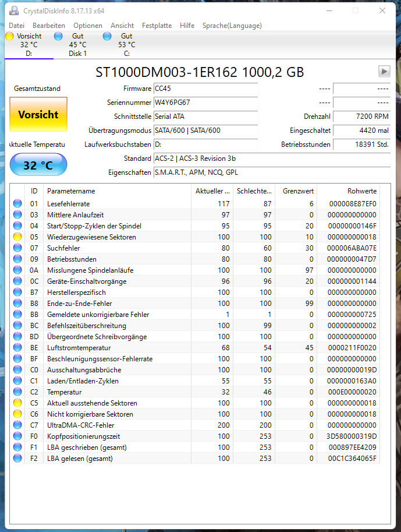
Task: Click yellow orb of 05 Wiederzugewiesene Sektoren
Action: [x=17, y=237]
